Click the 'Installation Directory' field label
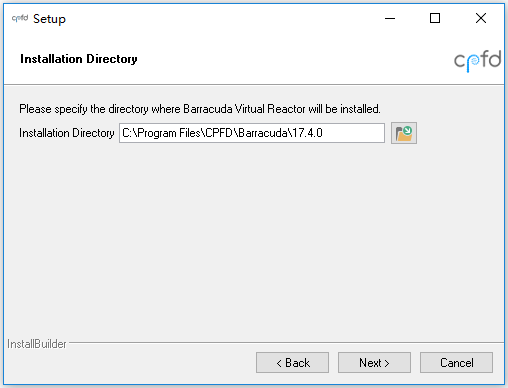 coord(67,133)
